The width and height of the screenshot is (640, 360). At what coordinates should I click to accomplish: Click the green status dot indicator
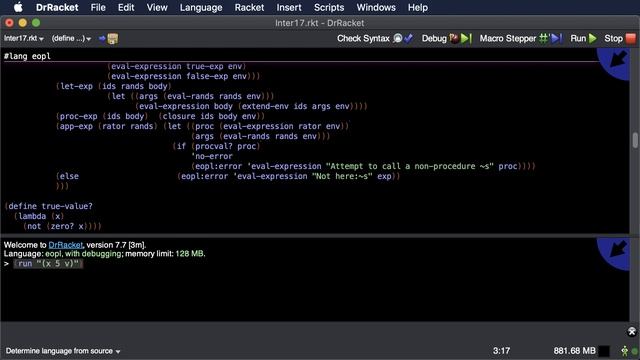click(x=635, y=351)
